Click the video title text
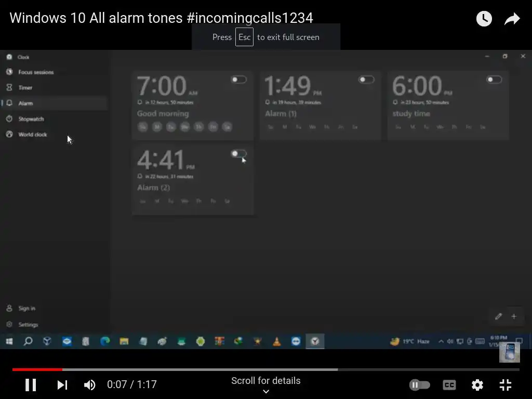Viewport: 532px width, 399px height. 161,18
